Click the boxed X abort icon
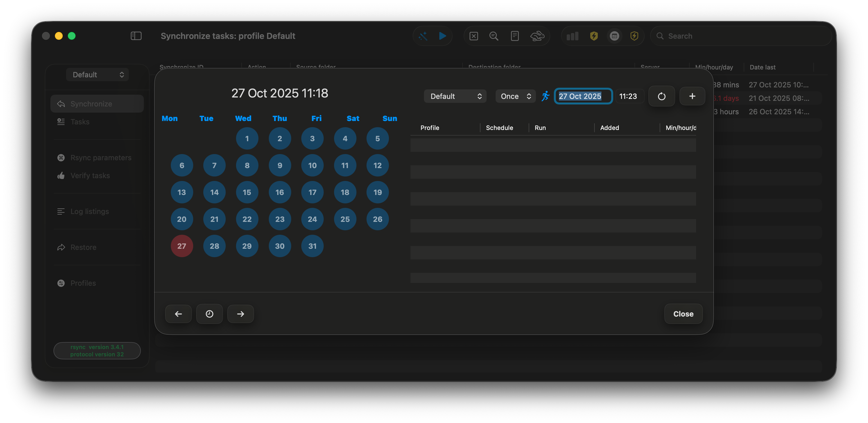Viewport: 868px width, 423px height. [x=473, y=36]
